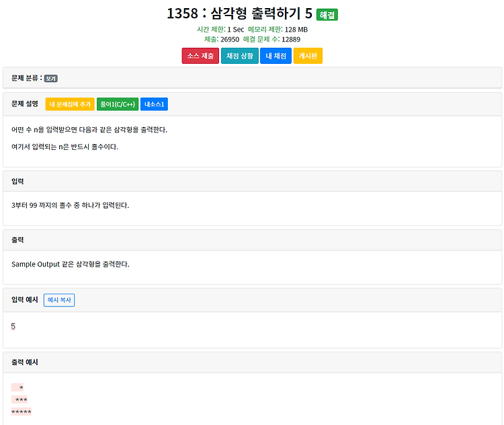Click the 입력 section heading

pyautogui.click(x=17, y=182)
